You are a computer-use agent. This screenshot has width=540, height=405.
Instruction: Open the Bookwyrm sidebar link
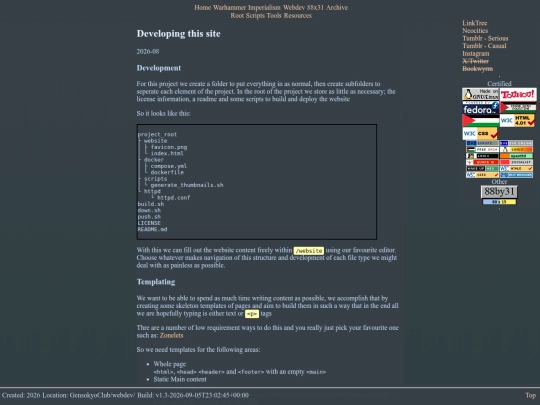coord(477,69)
